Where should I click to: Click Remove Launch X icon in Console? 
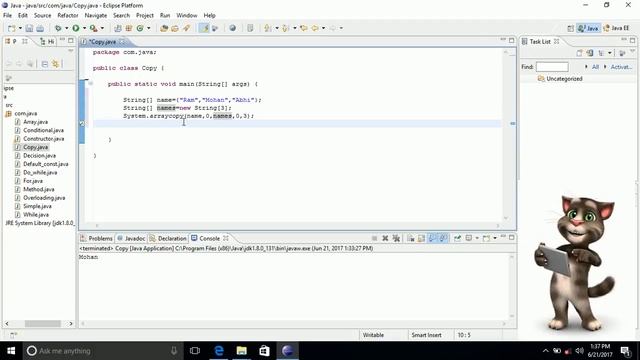coord(385,238)
